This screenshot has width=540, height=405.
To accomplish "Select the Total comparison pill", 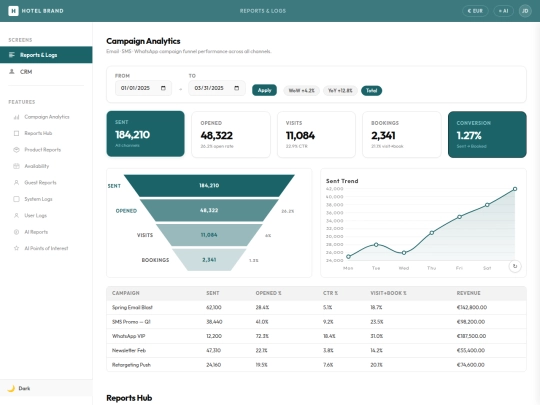I will point(371,91).
